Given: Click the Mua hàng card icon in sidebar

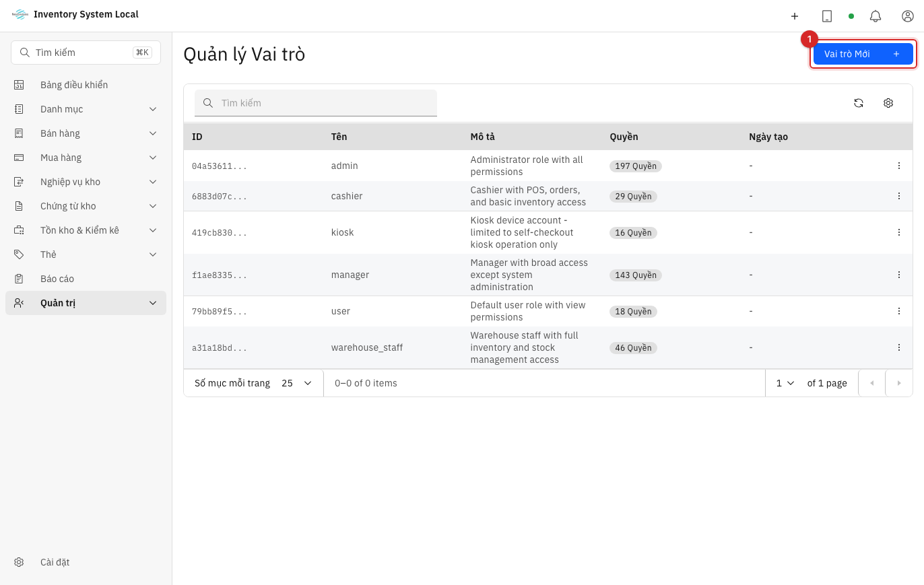Looking at the screenshot, I should pos(19,158).
